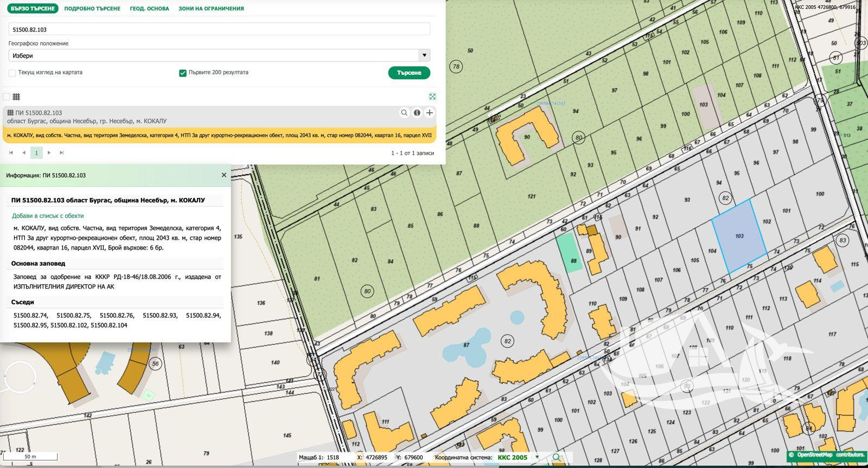Click parcel info title 'ПИ 51500.82.103 област Бургас'

point(108,200)
